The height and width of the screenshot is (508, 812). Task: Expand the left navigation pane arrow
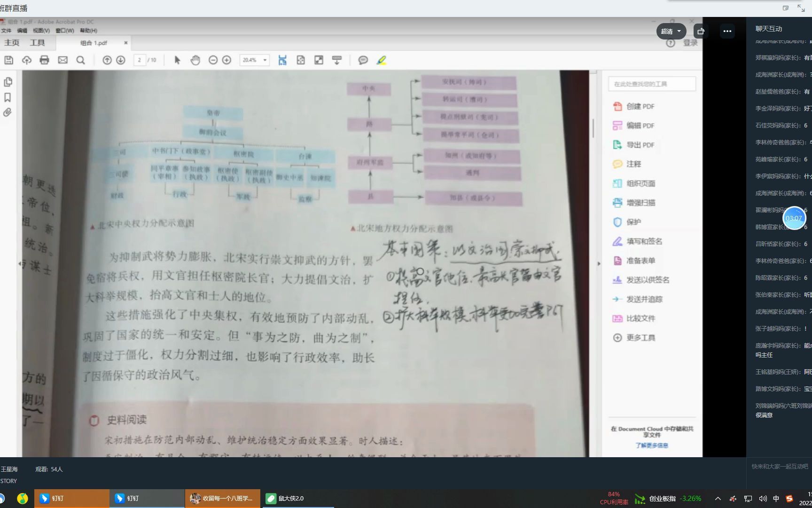pos(20,263)
